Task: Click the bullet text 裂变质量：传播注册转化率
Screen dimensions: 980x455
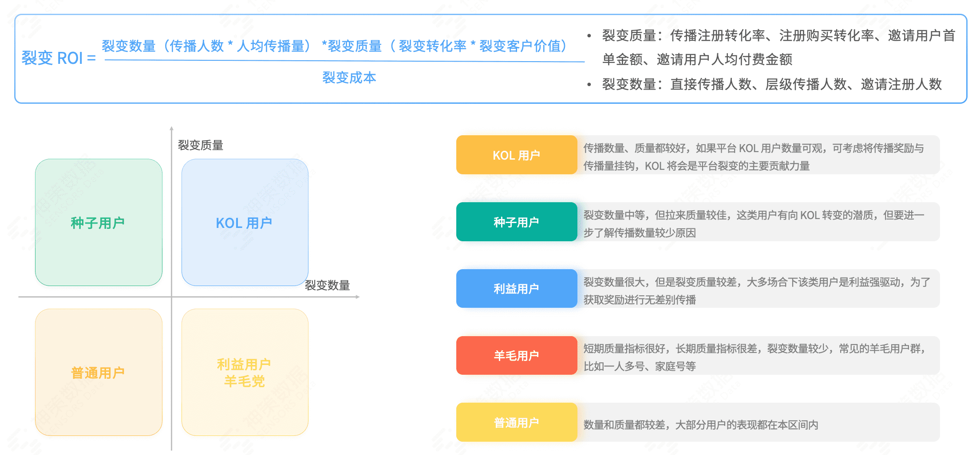Action: [x=778, y=47]
